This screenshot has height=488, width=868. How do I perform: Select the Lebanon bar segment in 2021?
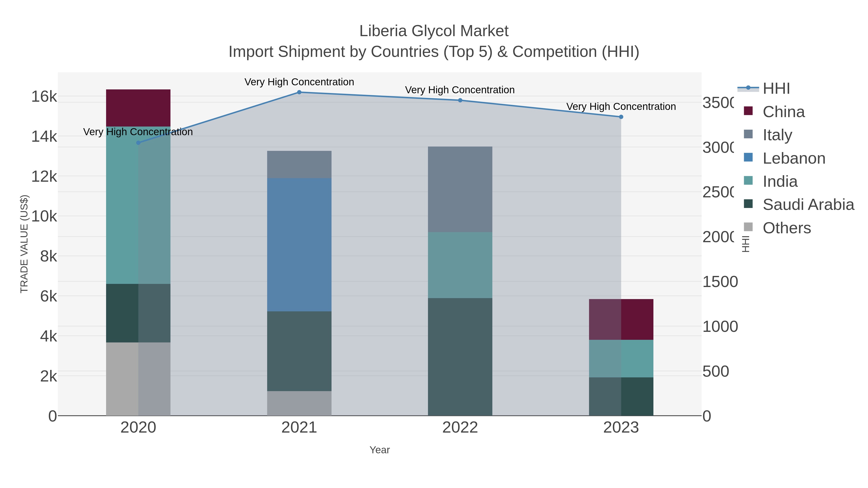pos(299,245)
